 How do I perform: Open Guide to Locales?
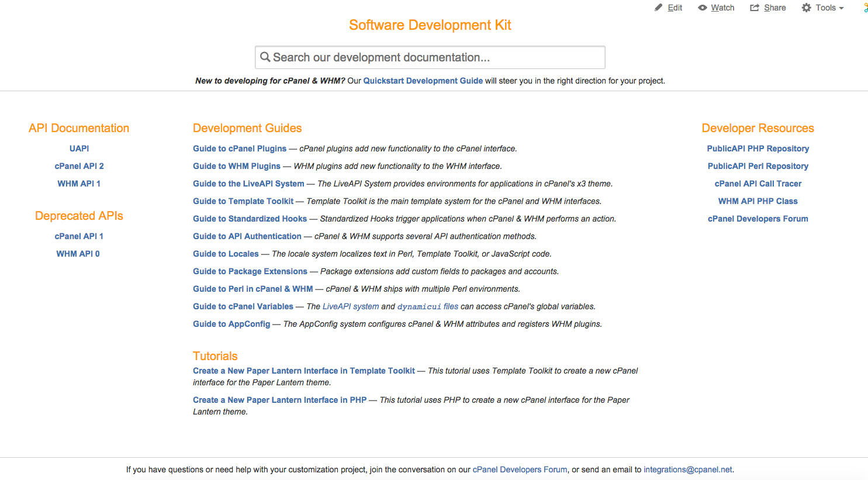(x=226, y=254)
